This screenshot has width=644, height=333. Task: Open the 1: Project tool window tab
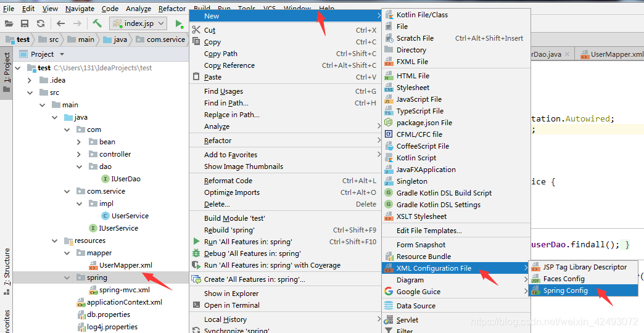coord(7,73)
